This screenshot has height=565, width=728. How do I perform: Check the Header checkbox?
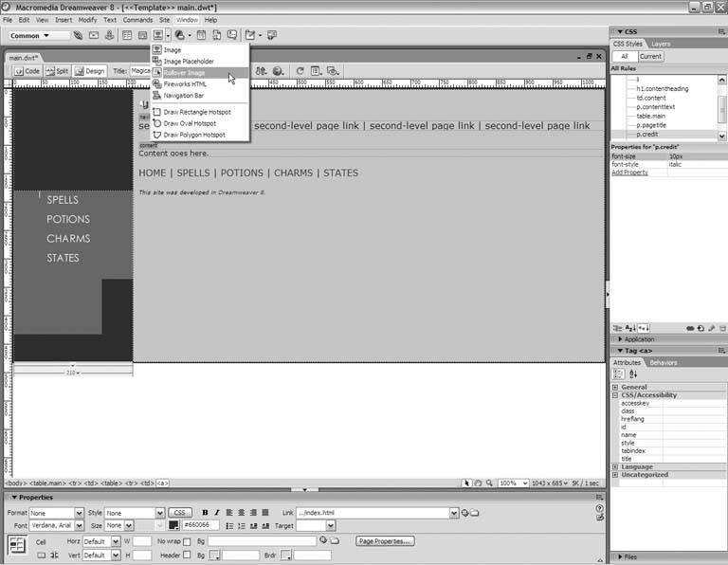tap(187, 555)
